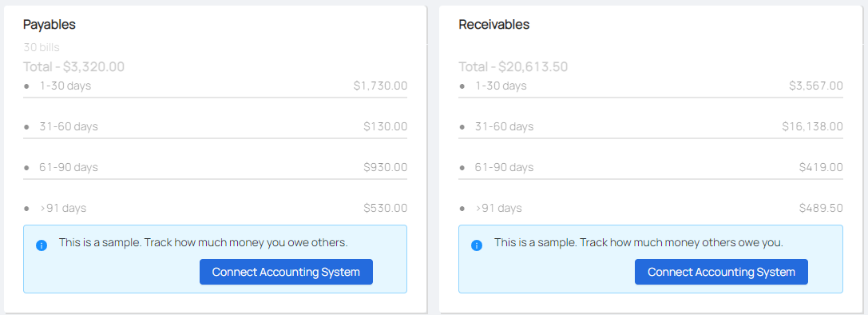Open Receivables 61-90 days row
868x315 pixels.
[x=651, y=167]
